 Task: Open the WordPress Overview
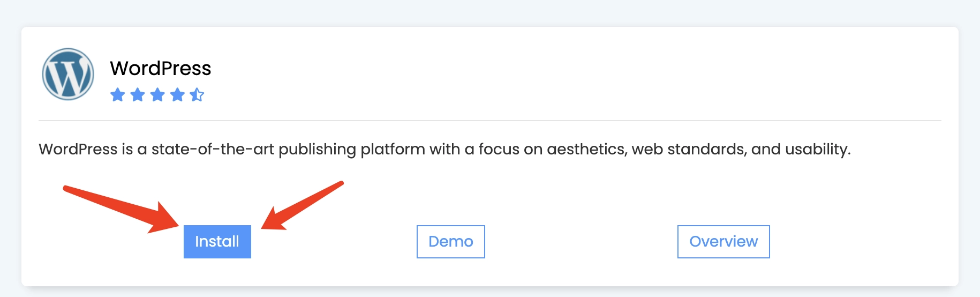coord(723,242)
